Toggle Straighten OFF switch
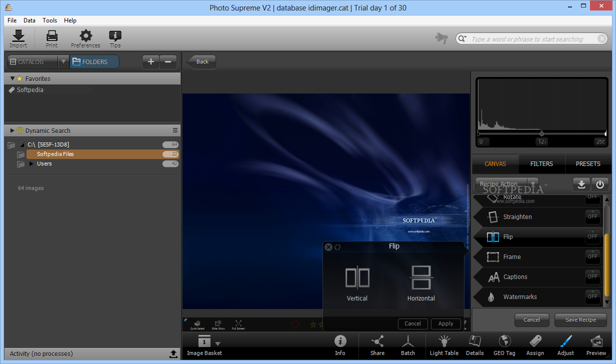Image resolution: width=616 pixels, height=364 pixels. click(592, 217)
